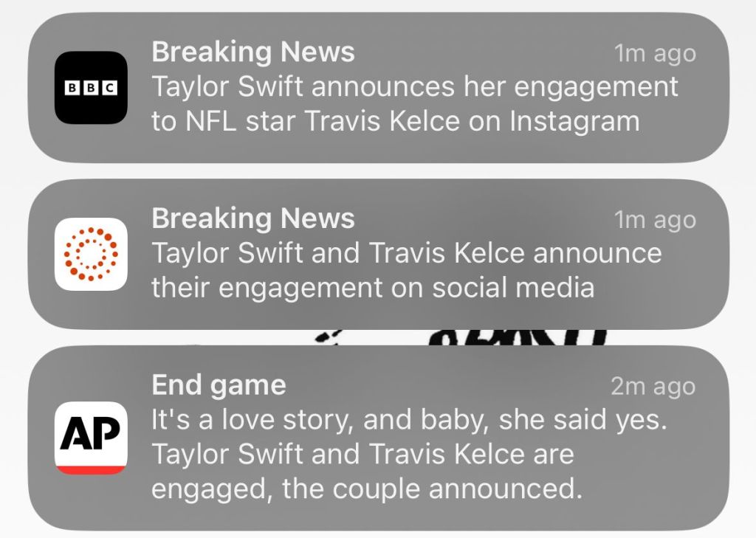The height and width of the screenshot is (538, 756).
Task: Tap the orange dotted-circle news app icon
Action: 91,254
